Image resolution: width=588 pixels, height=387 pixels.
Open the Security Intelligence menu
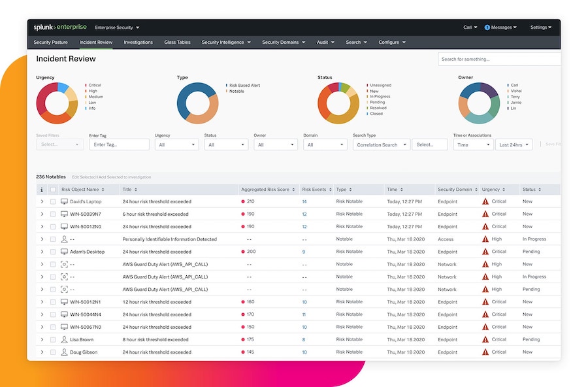(x=226, y=42)
